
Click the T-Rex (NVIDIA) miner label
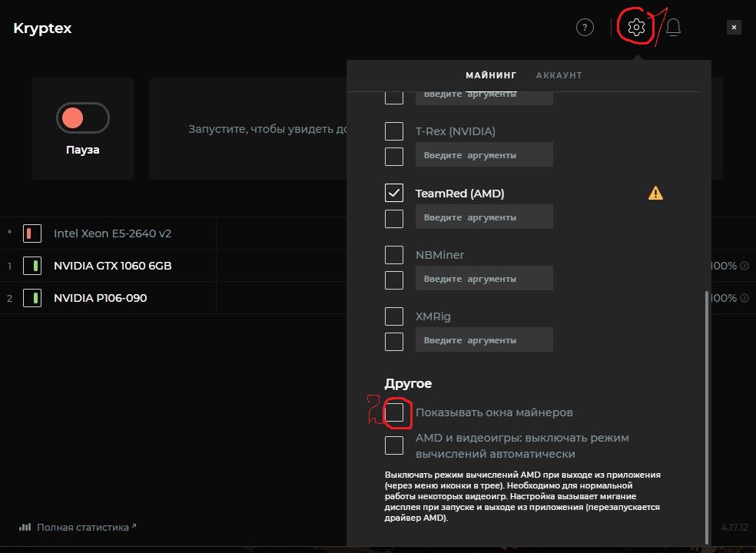[x=456, y=131]
